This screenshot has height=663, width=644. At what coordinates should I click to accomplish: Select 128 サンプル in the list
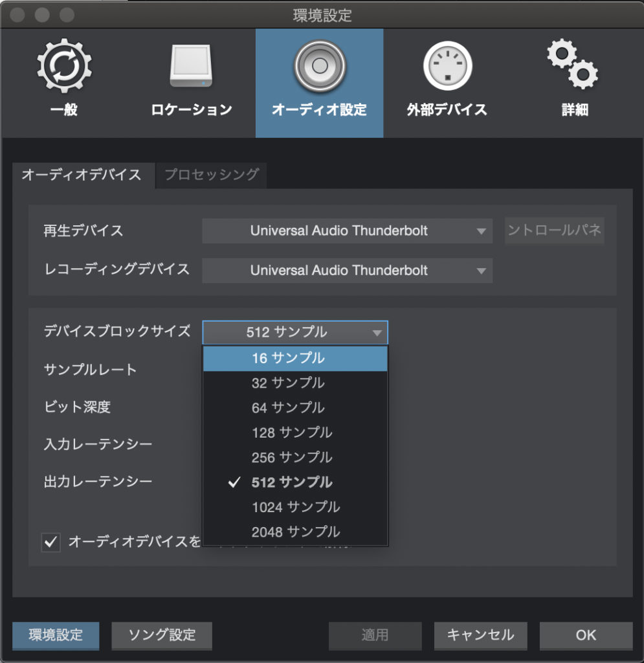(295, 433)
